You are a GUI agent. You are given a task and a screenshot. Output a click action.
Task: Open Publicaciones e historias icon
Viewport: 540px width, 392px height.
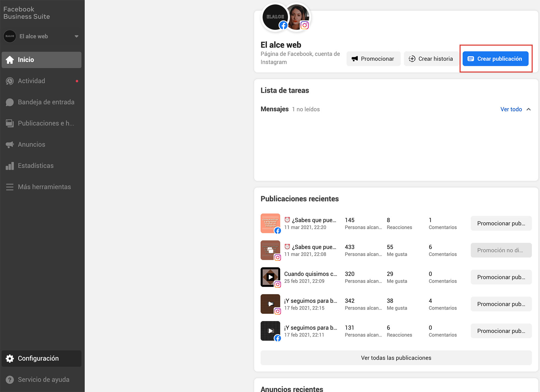pyautogui.click(x=10, y=123)
